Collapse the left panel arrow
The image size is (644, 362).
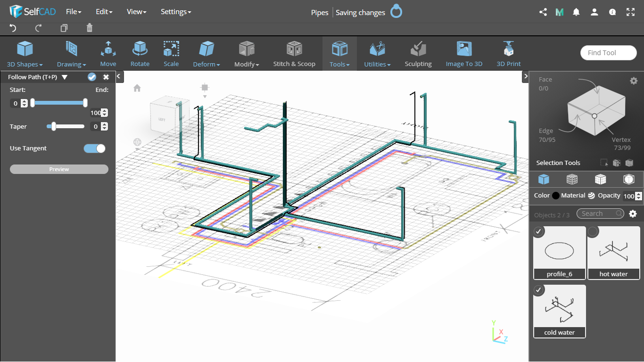(119, 76)
